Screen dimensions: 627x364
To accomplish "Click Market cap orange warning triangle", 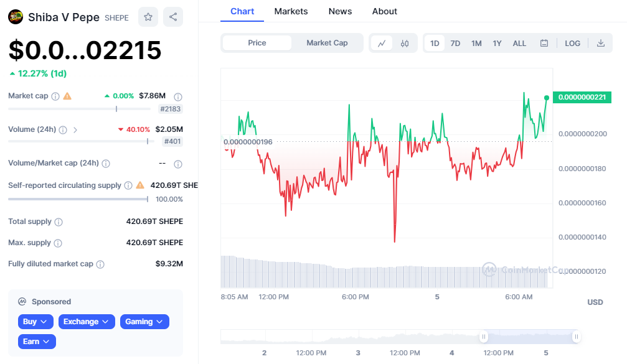I will coord(67,96).
